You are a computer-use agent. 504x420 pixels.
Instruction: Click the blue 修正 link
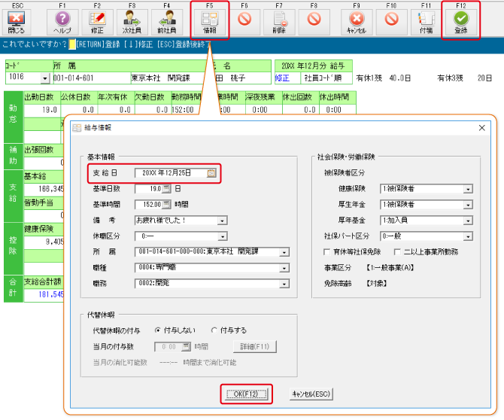282,78
